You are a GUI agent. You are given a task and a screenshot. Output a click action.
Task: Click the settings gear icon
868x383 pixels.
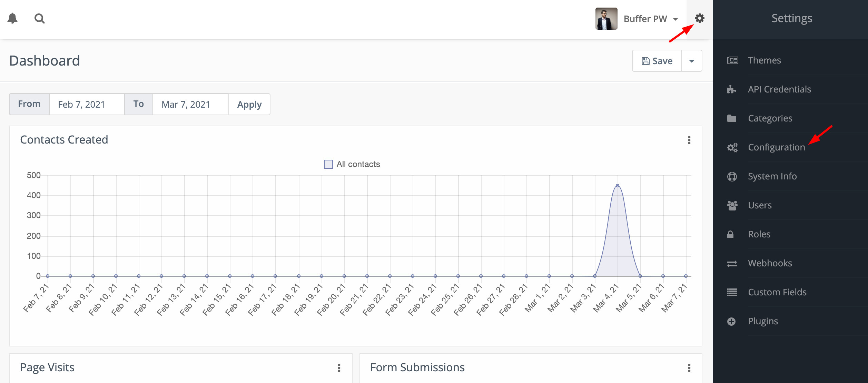[699, 18]
